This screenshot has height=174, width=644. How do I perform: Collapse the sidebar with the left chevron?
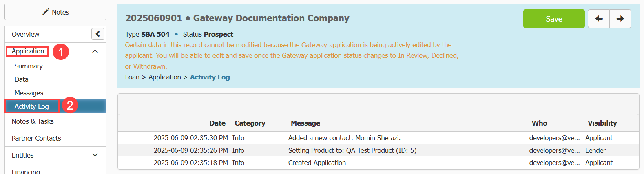point(98,34)
